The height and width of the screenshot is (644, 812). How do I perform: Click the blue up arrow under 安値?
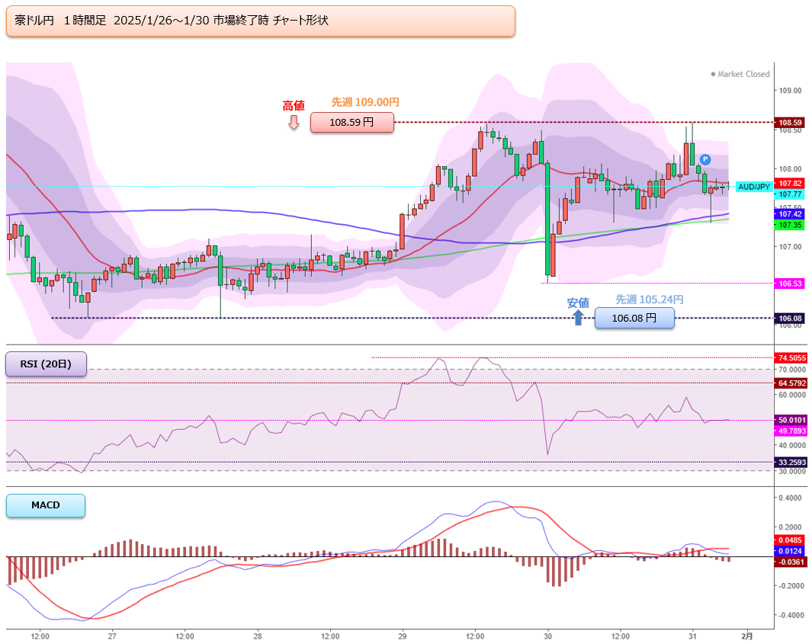point(578,317)
